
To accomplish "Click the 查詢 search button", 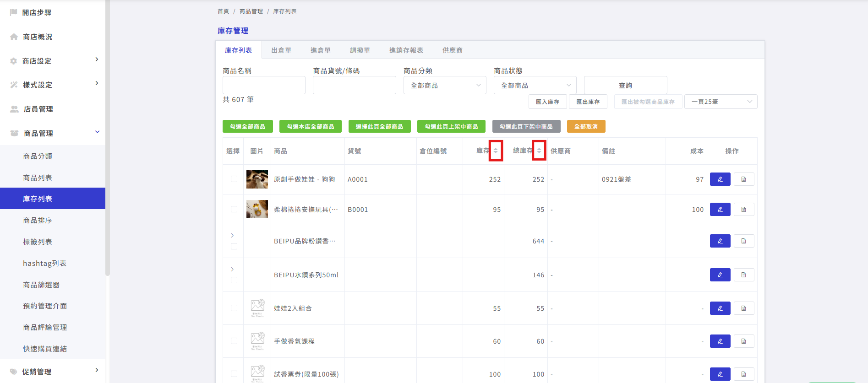I will (x=625, y=85).
